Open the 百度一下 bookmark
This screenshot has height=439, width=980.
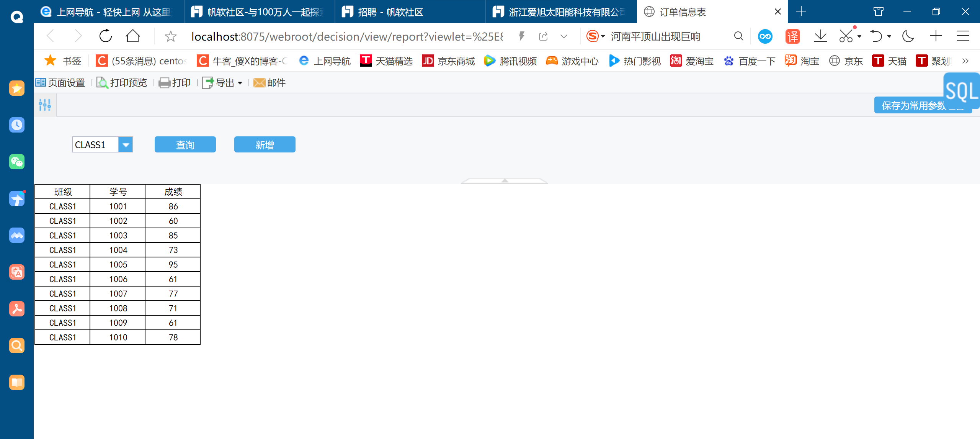tap(749, 61)
